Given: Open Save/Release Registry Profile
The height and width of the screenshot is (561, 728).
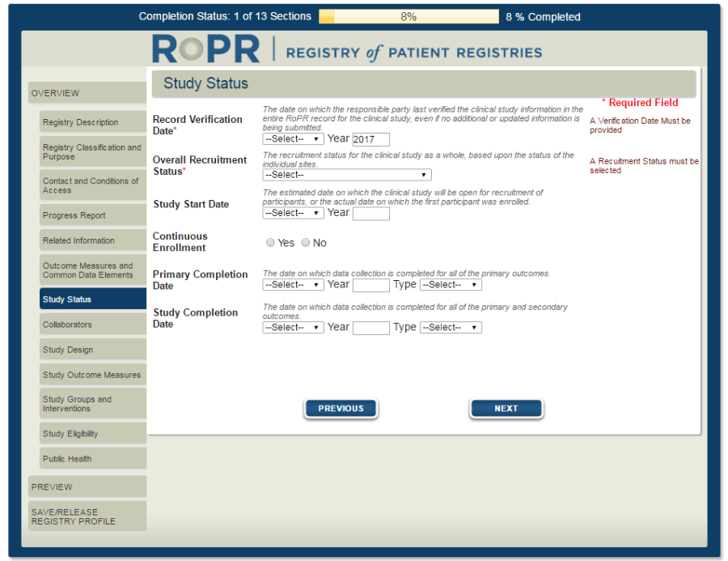Looking at the screenshot, I should [x=87, y=516].
